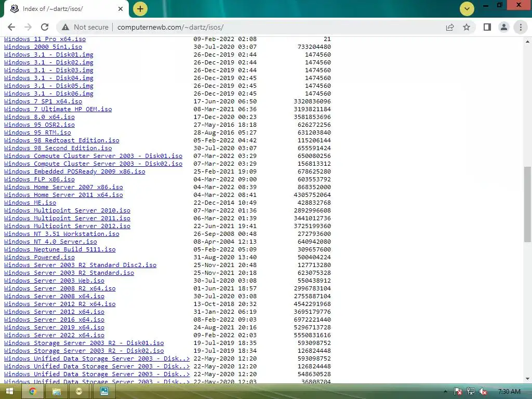Download Windows Home Server 2011 x64.iso
This screenshot has width=532, height=399.
pos(63,195)
